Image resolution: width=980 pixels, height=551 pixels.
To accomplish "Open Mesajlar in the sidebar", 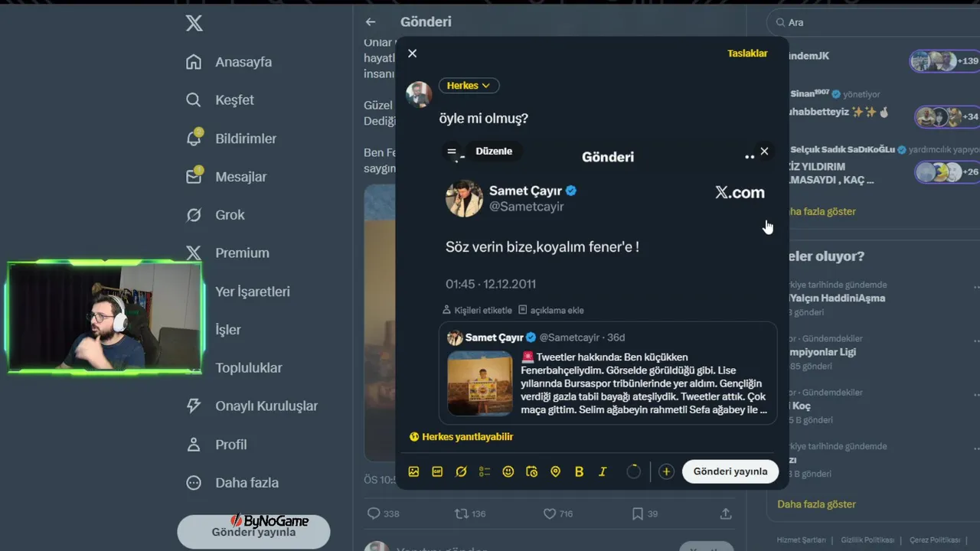I will click(x=227, y=177).
